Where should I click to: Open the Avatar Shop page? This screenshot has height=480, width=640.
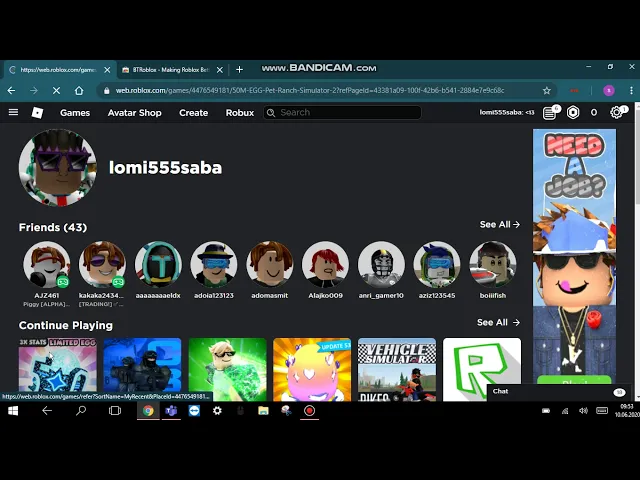point(134,113)
